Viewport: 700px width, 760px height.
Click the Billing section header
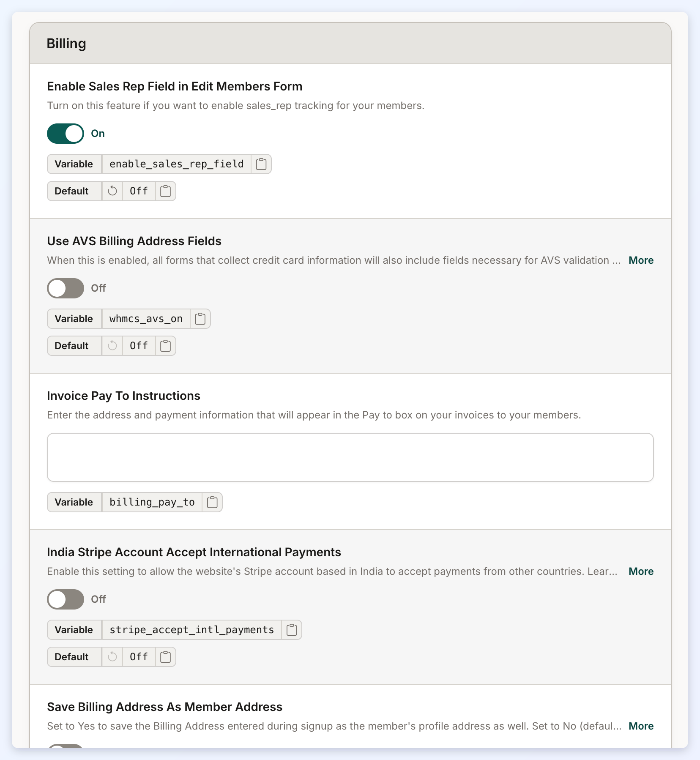[x=350, y=44]
